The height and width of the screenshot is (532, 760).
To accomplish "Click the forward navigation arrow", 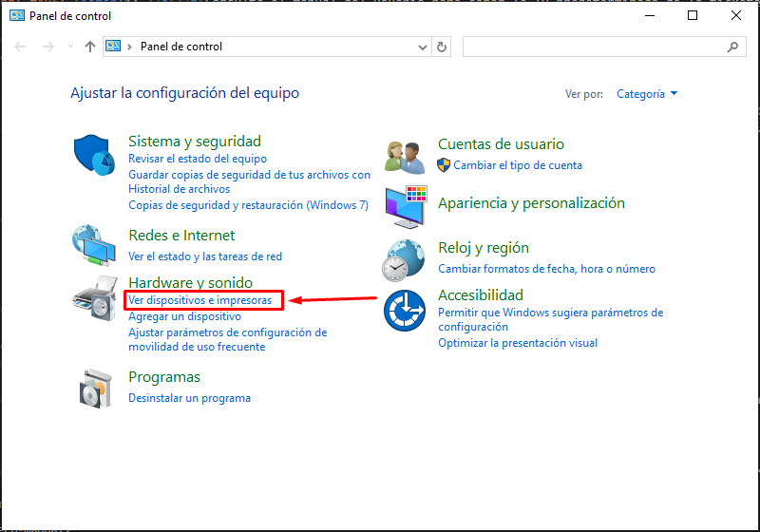I will 48,47.
